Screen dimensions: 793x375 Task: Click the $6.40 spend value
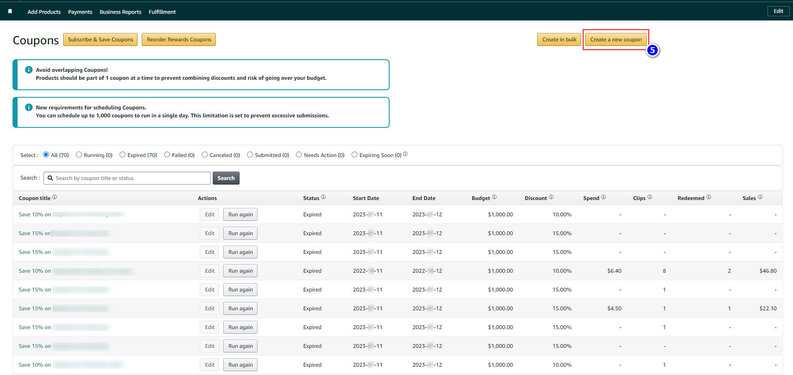614,271
